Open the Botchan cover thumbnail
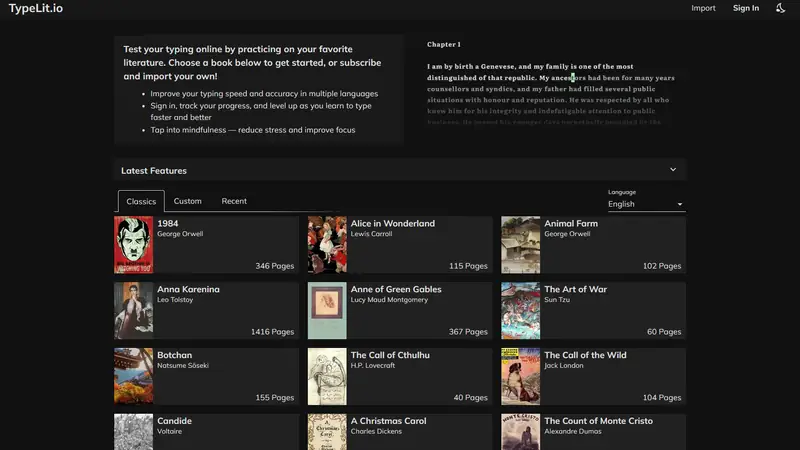The image size is (800, 450). coord(134,377)
